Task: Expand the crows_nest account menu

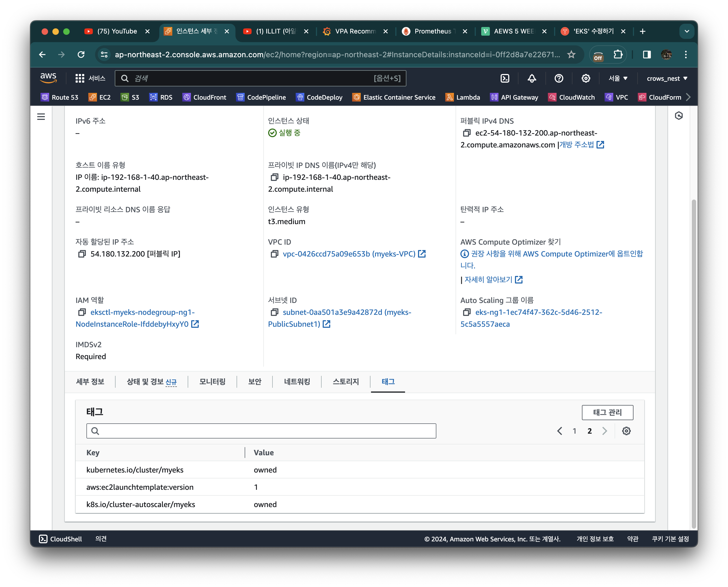Action: coord(666,79)
